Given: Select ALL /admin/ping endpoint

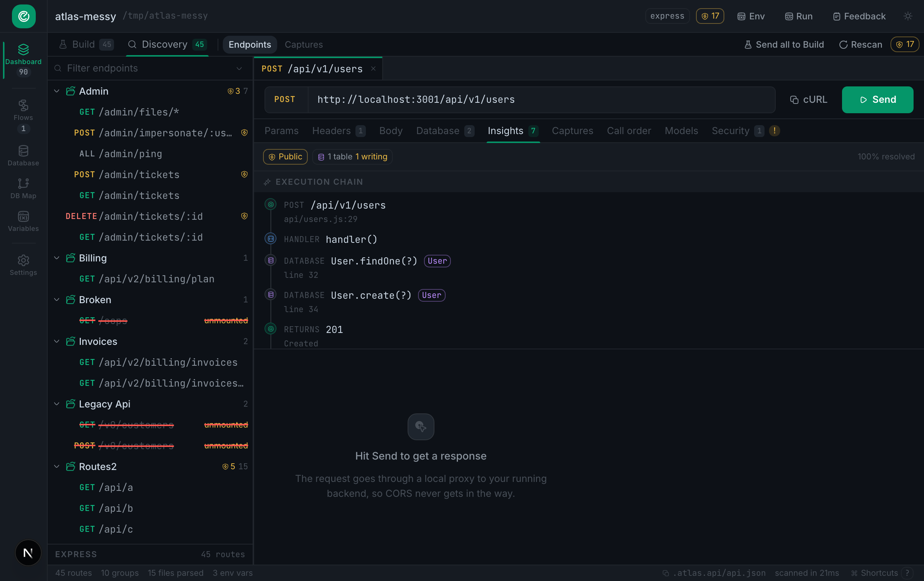Looking at the screenshot, I should pyautogui.click(x=151, y=154).
